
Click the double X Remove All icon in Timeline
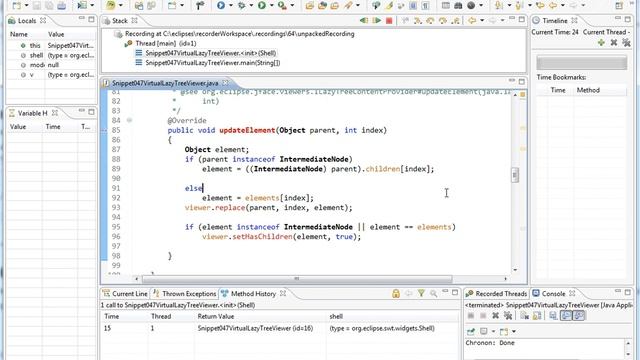pos(626,42)
